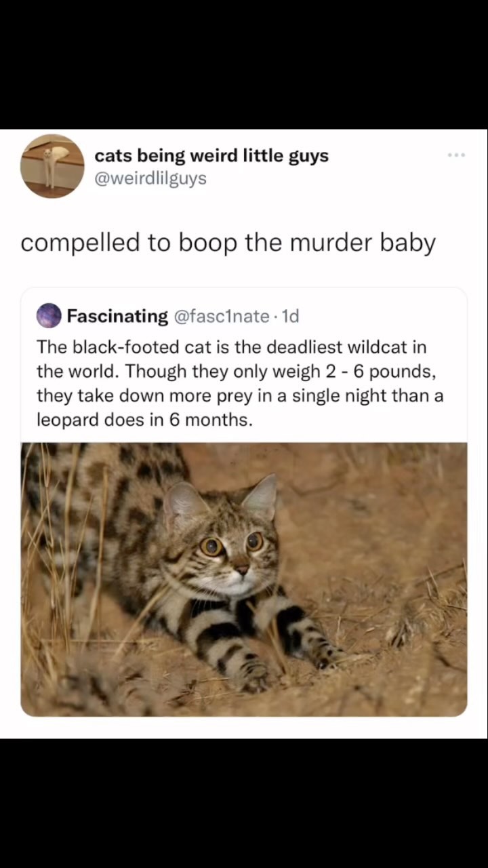
Task: Click "compelled to boop the murder baby" text
Action: tap(228, 243)
